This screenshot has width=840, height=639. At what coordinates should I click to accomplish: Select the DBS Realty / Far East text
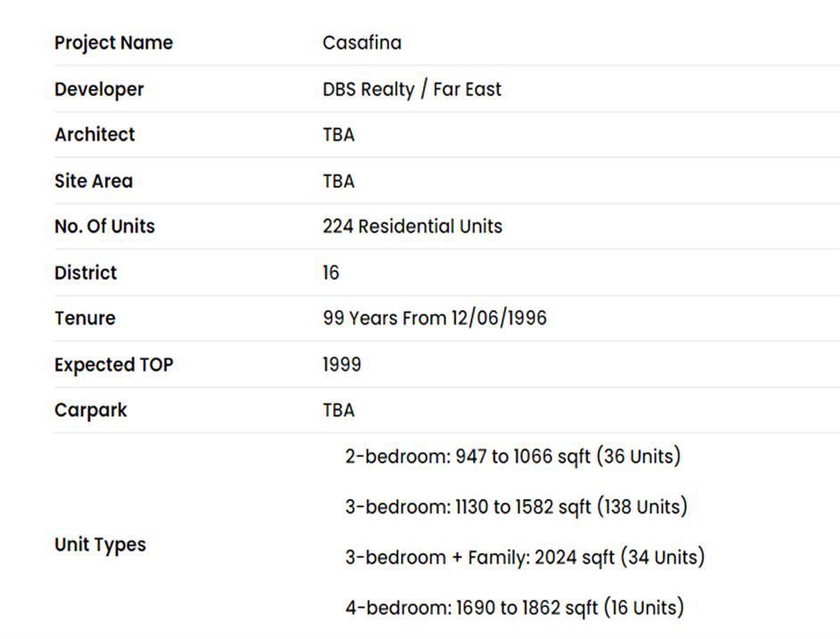click(x=412, y=89)
